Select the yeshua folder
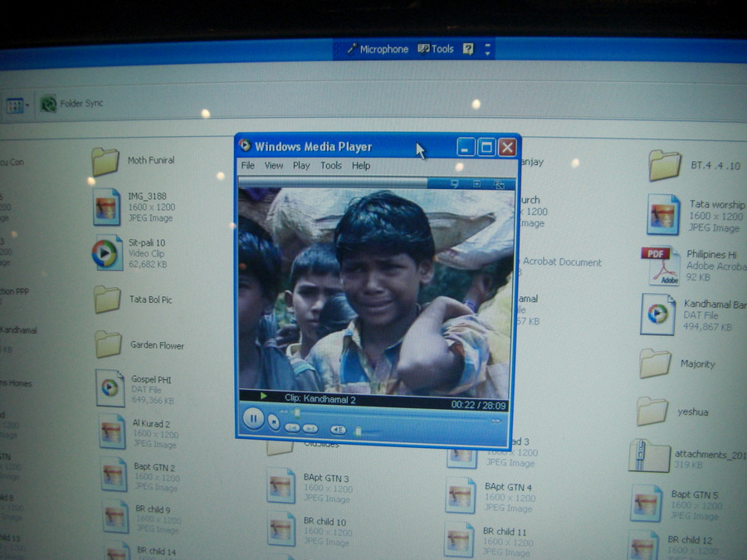747x560 pixels. pos(673,411)
